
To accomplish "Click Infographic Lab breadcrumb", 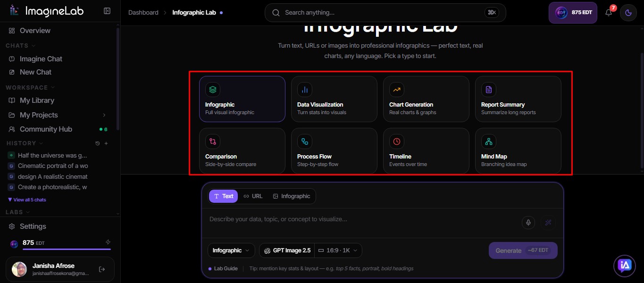I will coord(194,13).
